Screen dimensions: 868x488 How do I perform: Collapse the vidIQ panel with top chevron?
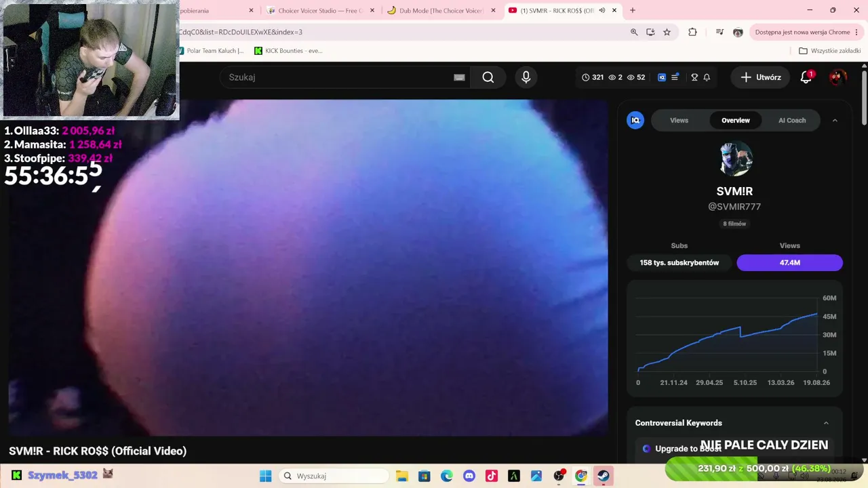click(835, 121)
